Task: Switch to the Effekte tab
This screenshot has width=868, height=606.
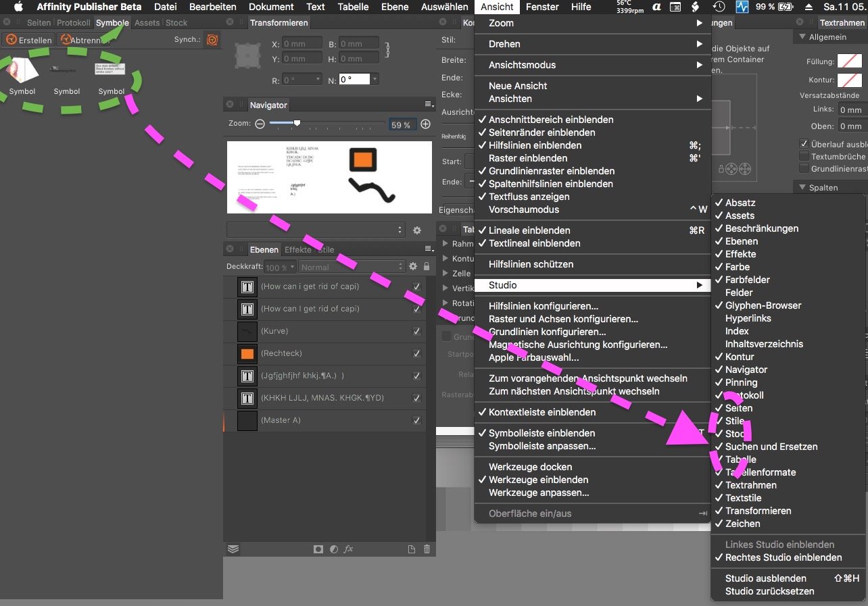Action: 298,249
